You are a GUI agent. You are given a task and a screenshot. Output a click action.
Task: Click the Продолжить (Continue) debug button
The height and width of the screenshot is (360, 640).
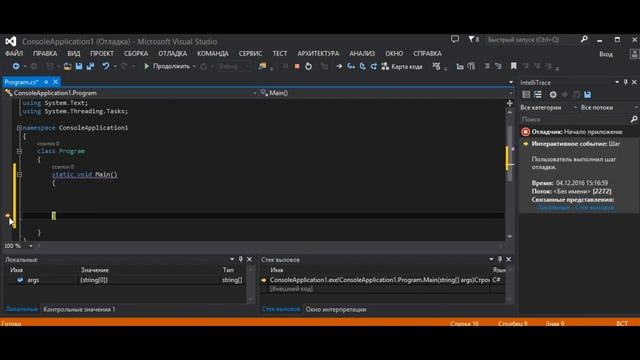167,66
